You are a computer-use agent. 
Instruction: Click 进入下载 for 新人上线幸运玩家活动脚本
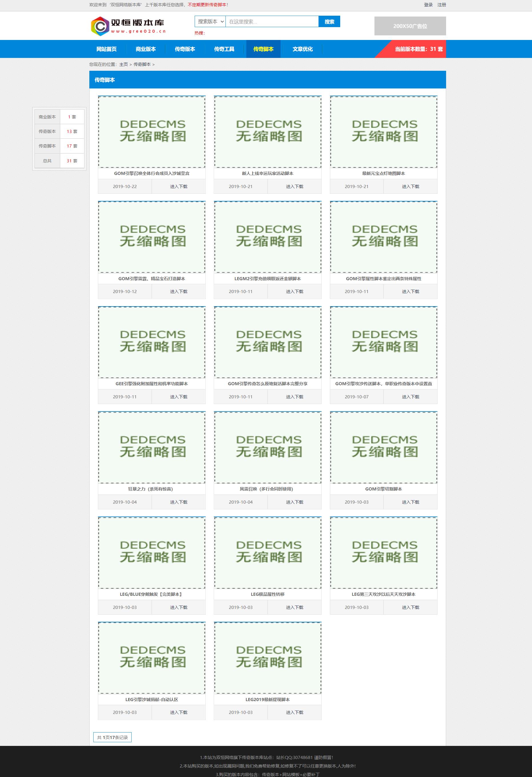(294, 187)
